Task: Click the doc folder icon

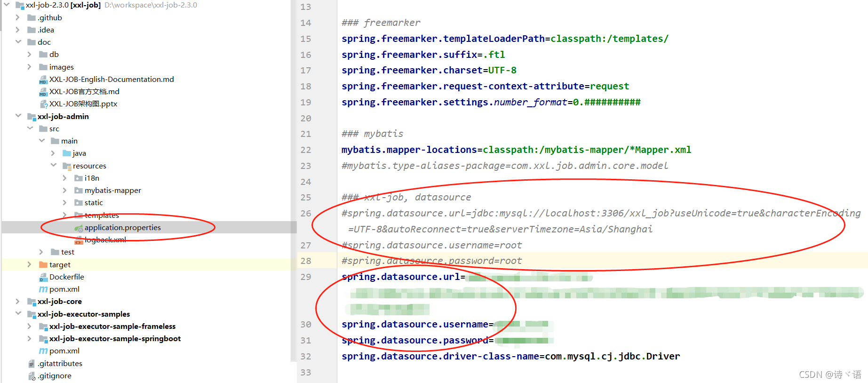Action: [32, 42]
